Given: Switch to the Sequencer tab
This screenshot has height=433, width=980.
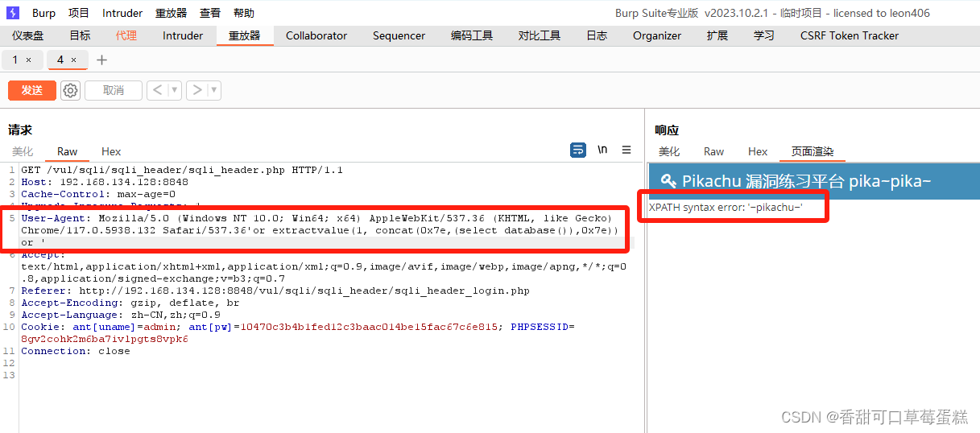Looking at the screenshot, I should click(x=399, y=35).
